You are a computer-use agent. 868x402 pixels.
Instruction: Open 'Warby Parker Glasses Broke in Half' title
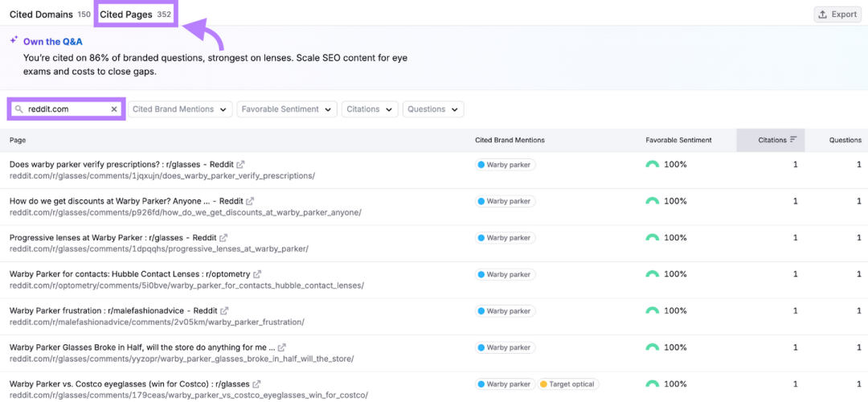142,347
